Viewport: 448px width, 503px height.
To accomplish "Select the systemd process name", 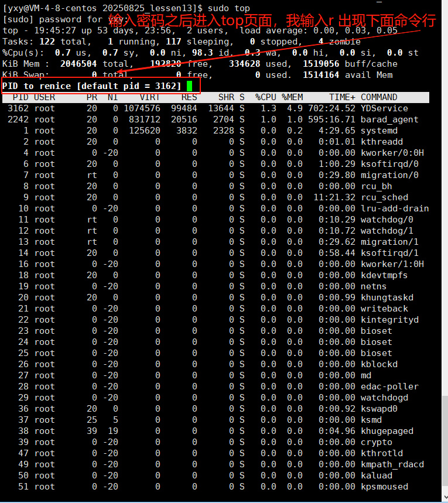I will [379, 131].
